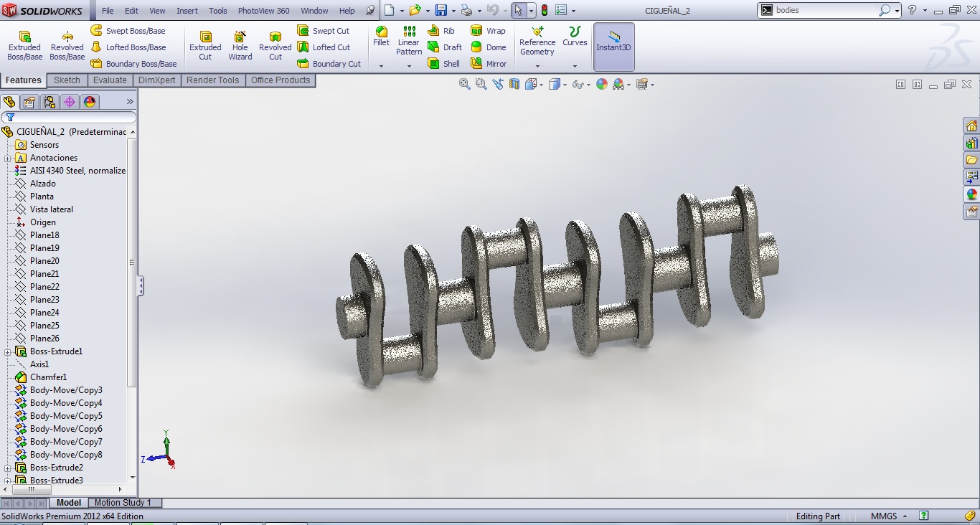The height and width of the screenshot is (525, 980).
Task: Click Zoom to Fit in view toolbar
Action: 465,84
